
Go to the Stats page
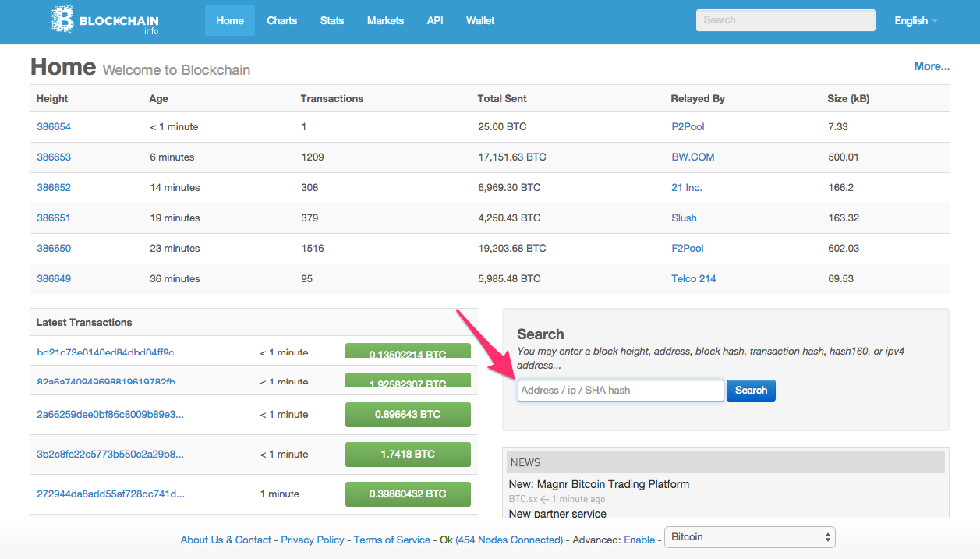331,21
